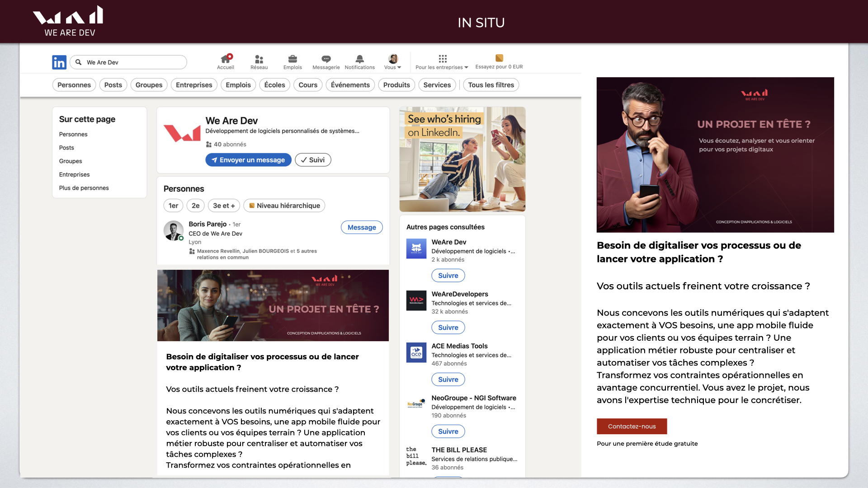Viewport: 868px width, 488px height.
Task: Open the Niveau hiérarchique filter
Action: click(284, 206)
